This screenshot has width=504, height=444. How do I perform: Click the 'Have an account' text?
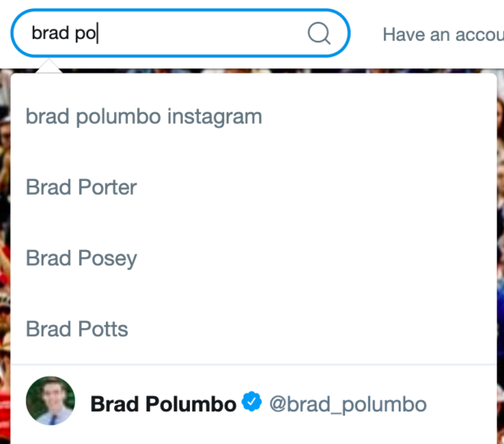pos(444,34)
